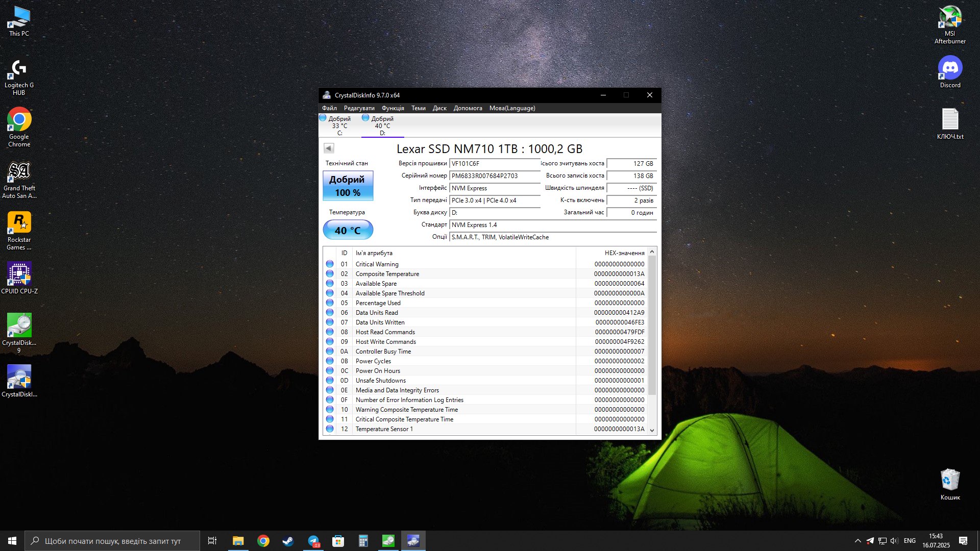Open Logitech G HUB shortcut
980x551 pixels.
click(x=19, y=77)
